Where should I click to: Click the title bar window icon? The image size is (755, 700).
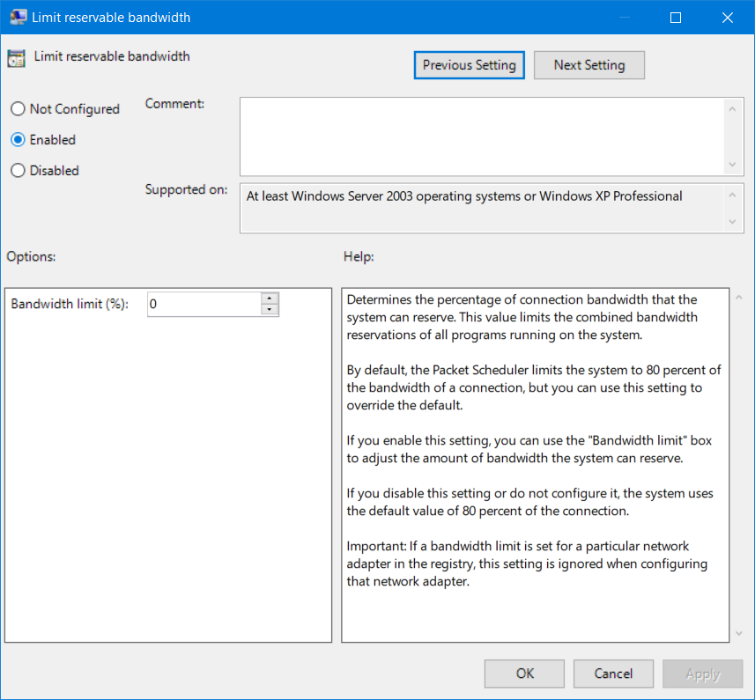click(x=19, y=18)
